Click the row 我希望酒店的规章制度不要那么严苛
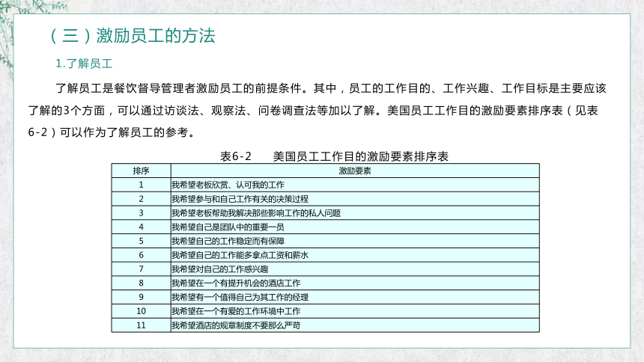 355,325
